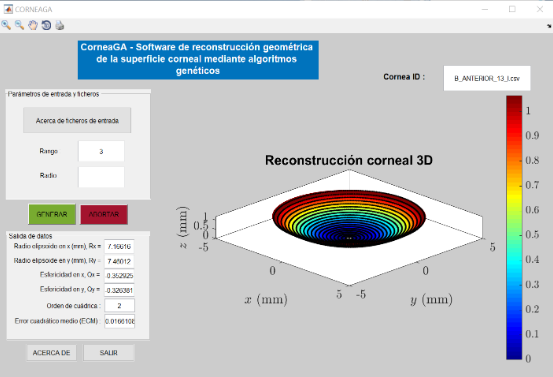
Task: Click the Radio label
Action: tap(48, 175)
